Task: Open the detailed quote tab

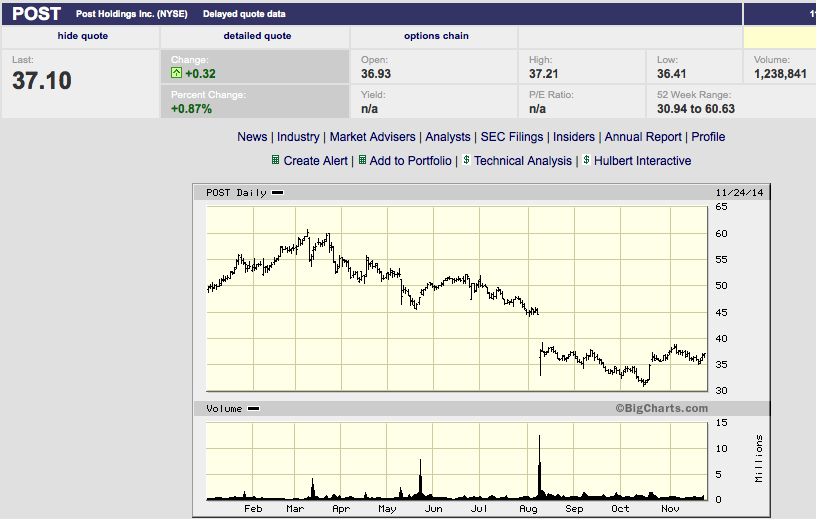Action: 257,36
